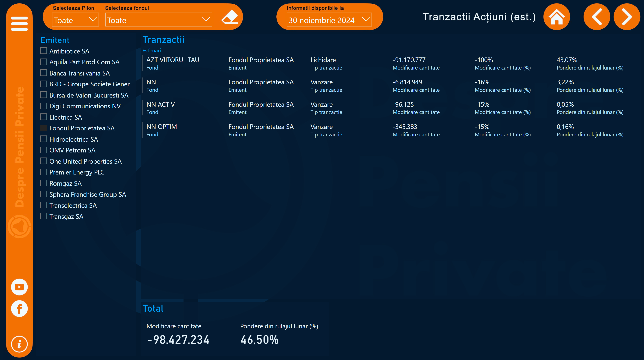Viewport: 644px width, 360px height.
Task: Click the Tranzactii section heading
Action: (x=163, y=40)
